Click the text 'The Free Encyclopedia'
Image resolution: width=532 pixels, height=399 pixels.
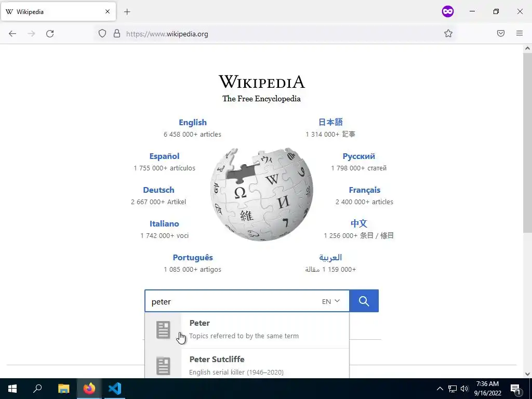(262, 99)
